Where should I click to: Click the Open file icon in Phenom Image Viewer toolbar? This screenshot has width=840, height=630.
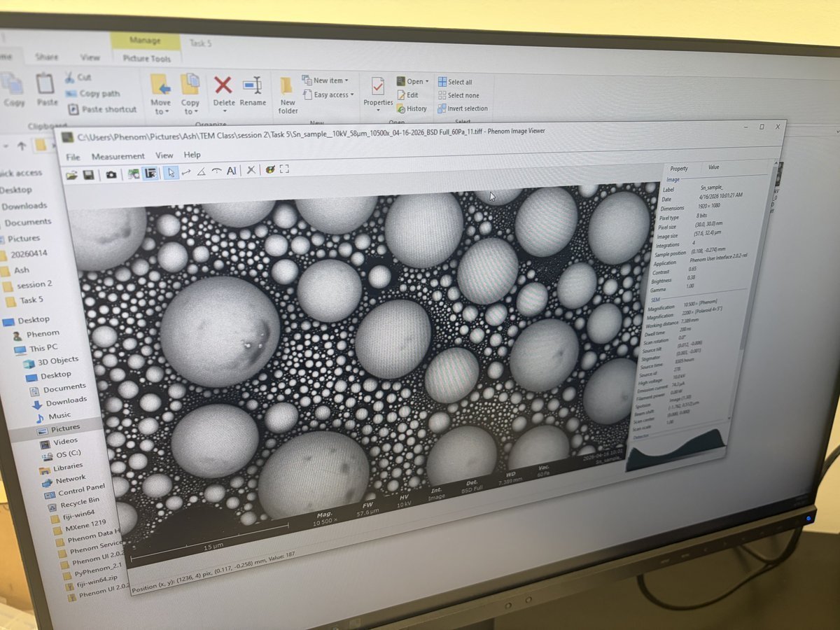click(x=72, y=174)
